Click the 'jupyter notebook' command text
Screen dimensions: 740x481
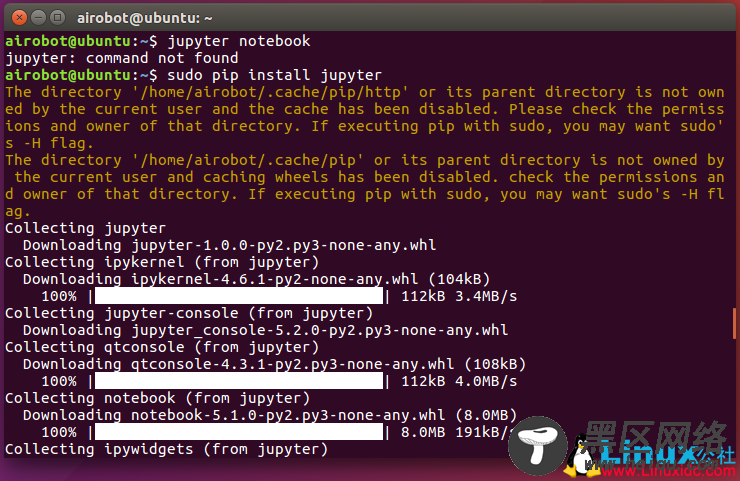[239, 41]
